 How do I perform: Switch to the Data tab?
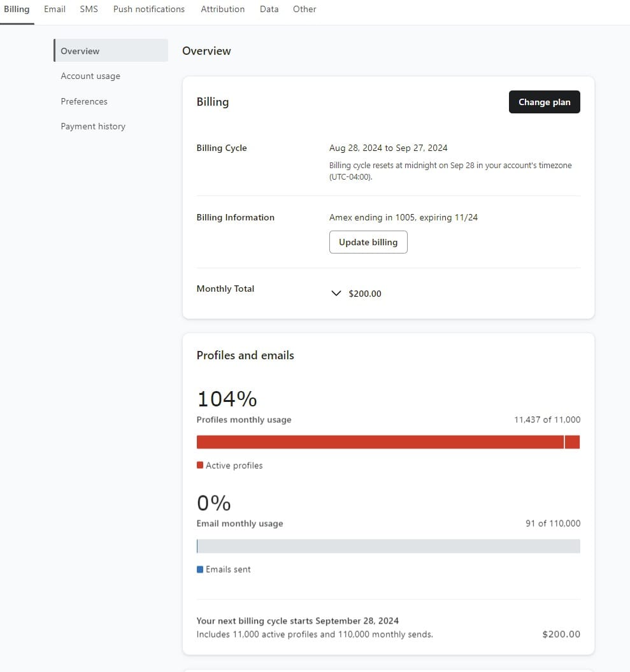(269, 9)
